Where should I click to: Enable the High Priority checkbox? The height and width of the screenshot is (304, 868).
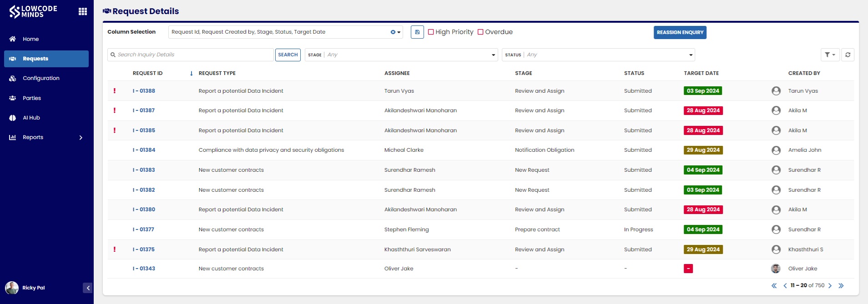coord(431,32)
